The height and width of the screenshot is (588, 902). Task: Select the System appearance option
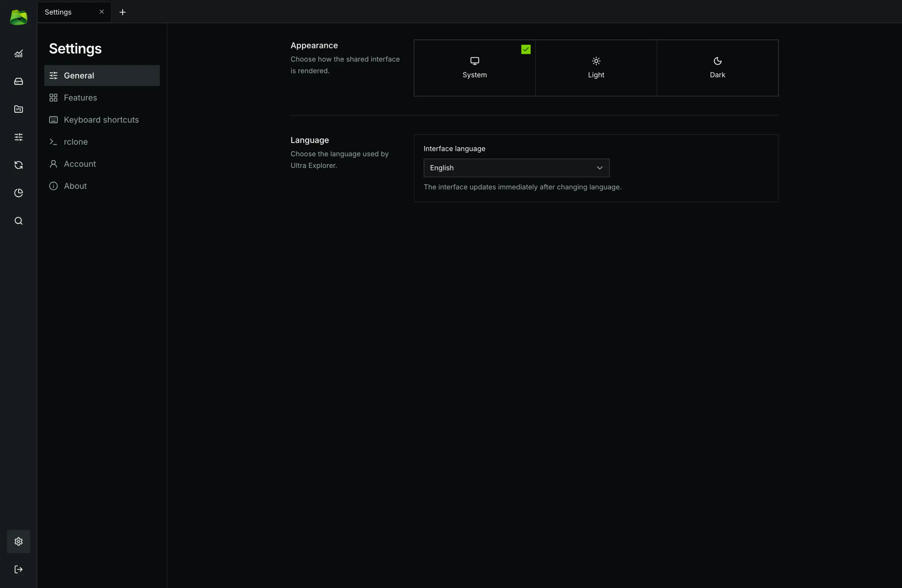pos(475,68)
